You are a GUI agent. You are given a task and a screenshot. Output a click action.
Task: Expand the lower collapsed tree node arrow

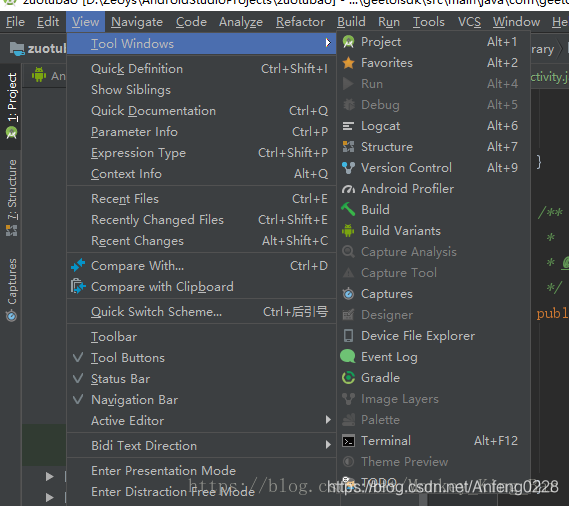coord(50,497)
